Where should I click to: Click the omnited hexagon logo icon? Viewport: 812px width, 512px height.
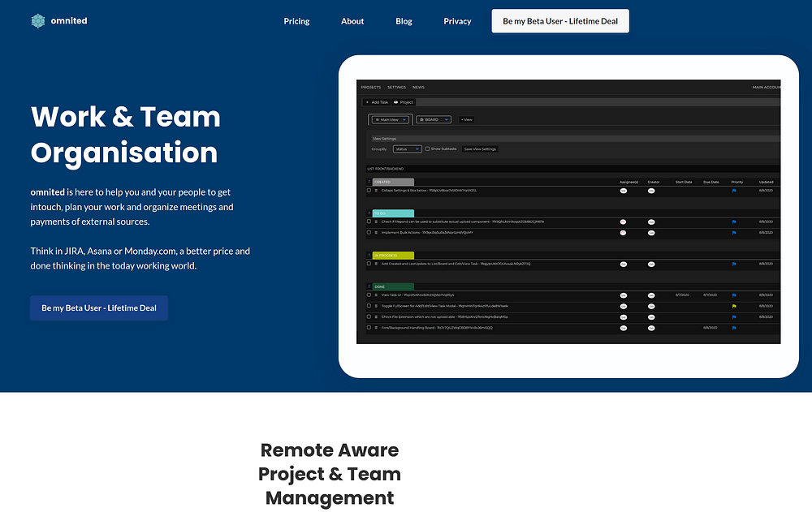(x=38, y=21)
